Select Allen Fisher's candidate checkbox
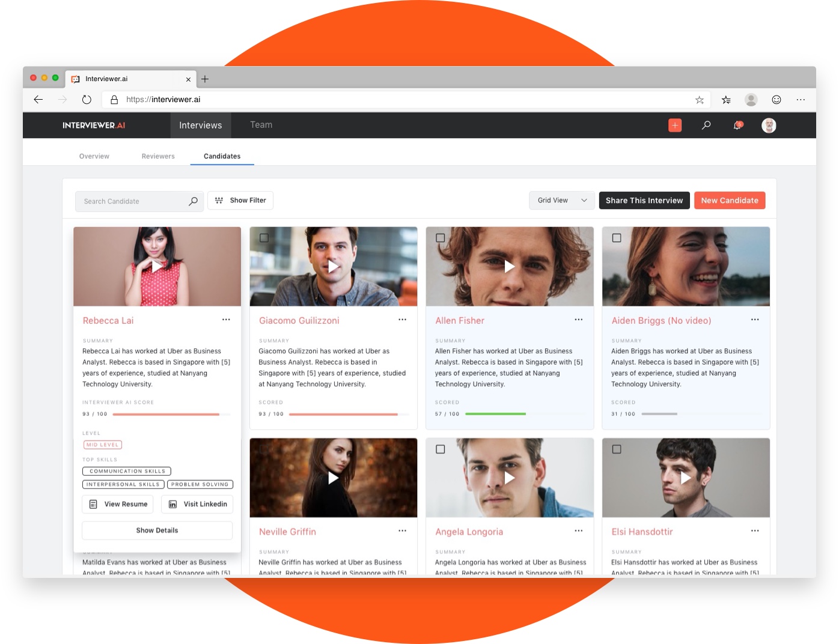Screen dimensions: 839x644 (441, 238)
